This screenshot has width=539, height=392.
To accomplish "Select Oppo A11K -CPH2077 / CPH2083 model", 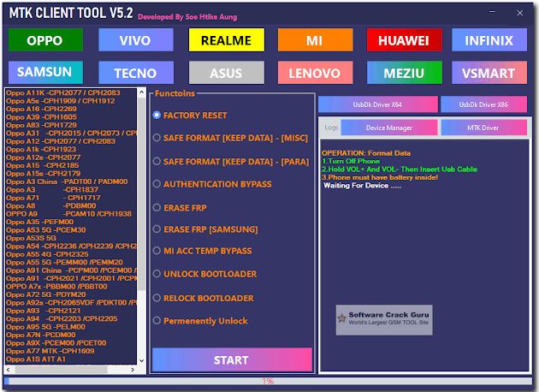I will (63, 92).
